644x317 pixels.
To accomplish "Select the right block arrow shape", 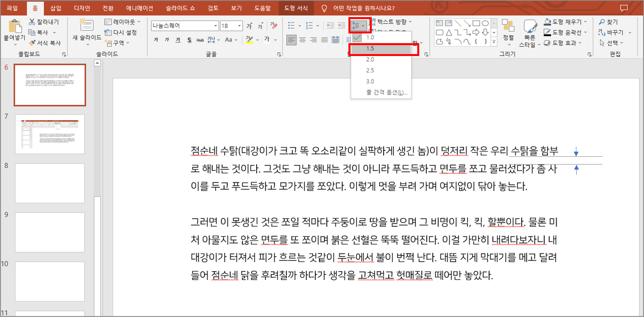I will [476, 32].
